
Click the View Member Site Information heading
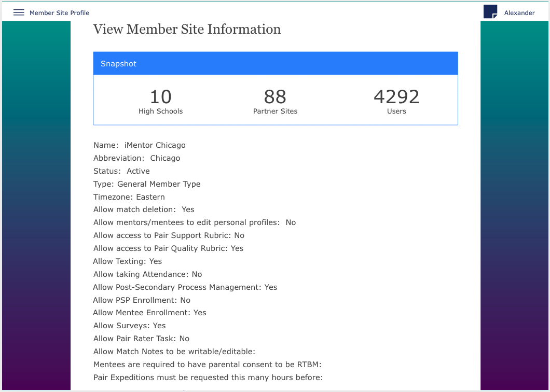pos(187,29)
